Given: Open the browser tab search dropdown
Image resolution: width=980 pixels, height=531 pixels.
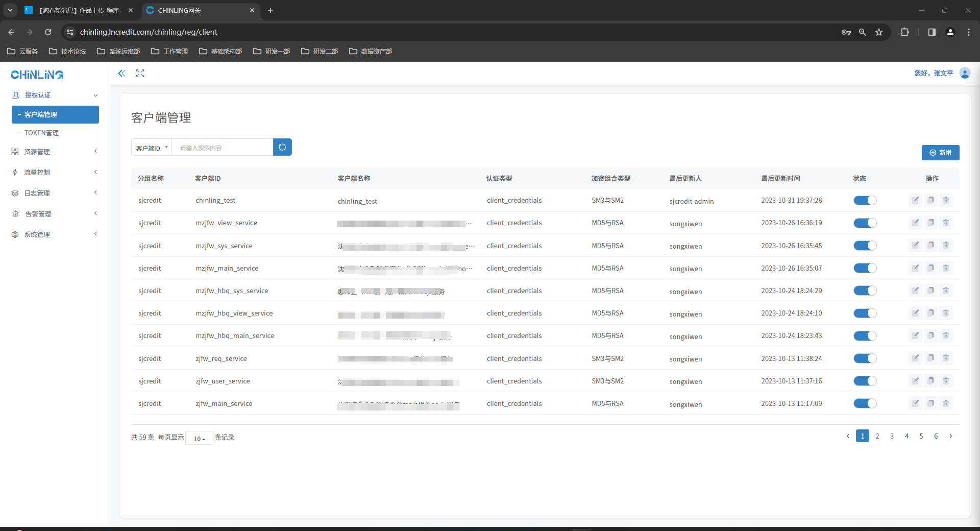Looking at the screenshot, I should click(x=10, y=10).
